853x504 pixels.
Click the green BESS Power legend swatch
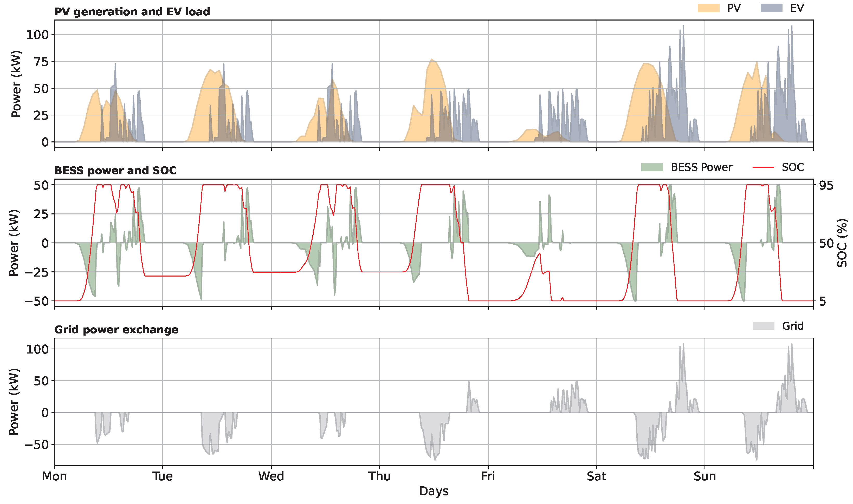[652, 167]
